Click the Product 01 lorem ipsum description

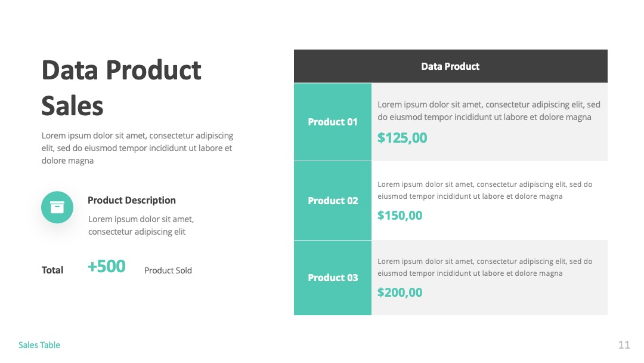pyautogui.click(x=489, y=110)
